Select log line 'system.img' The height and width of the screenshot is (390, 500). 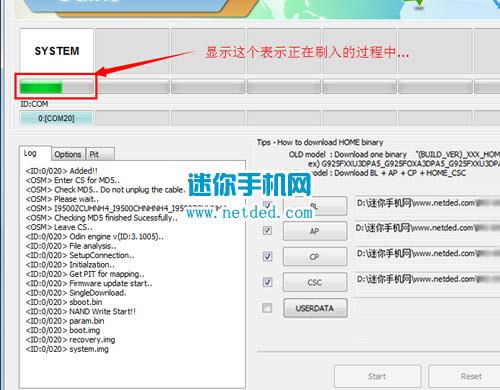[67, 349]
